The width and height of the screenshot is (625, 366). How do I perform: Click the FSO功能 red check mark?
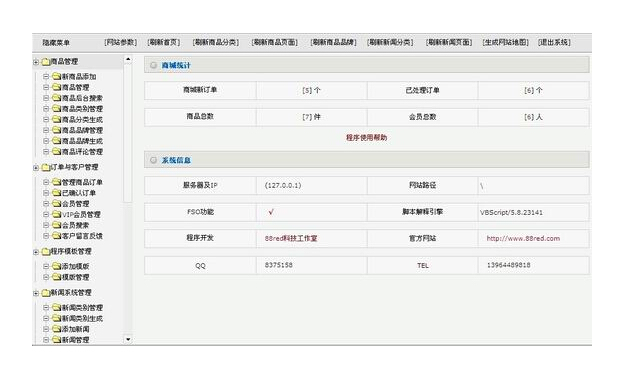pyautogui.click(x=271, y=212)
